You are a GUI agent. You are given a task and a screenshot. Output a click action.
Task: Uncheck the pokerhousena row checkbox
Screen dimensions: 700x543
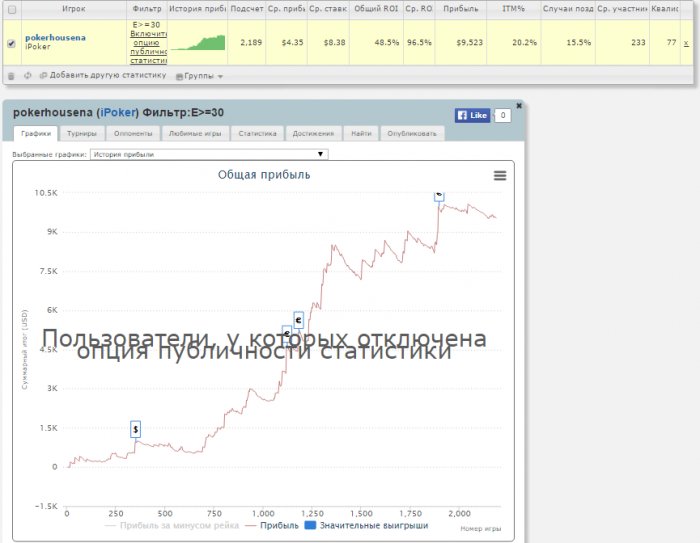(x=12, y=43)
